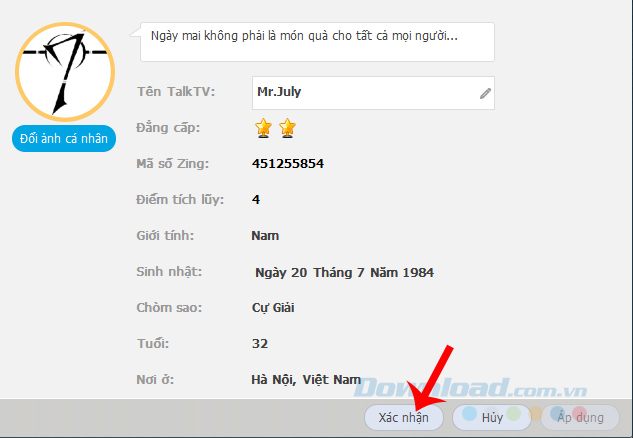Click the "Tên TalkTV:" label
The height and width of the screenshot is (438, 633).
click(176, 92)
